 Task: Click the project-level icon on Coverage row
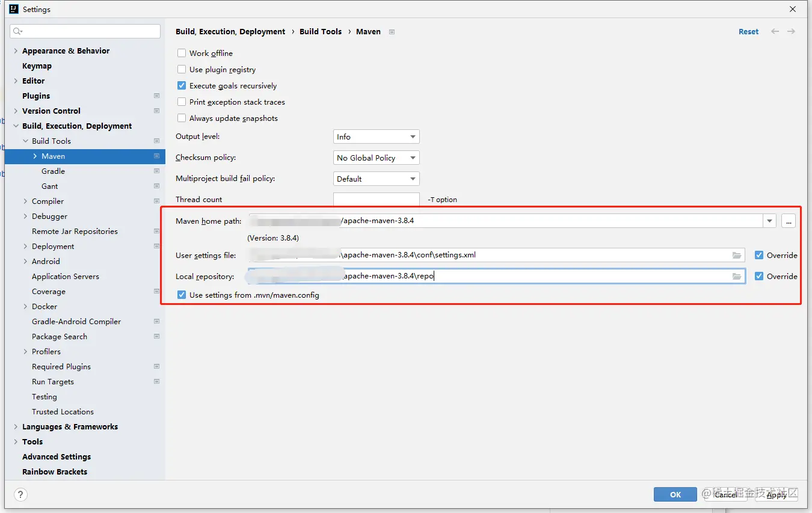coord(156,291)
